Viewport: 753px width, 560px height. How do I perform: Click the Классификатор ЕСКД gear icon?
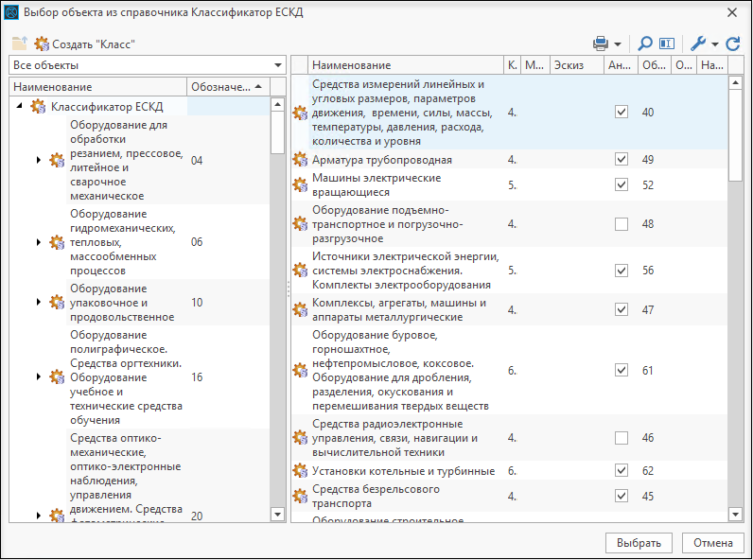(x=38, y=106)
